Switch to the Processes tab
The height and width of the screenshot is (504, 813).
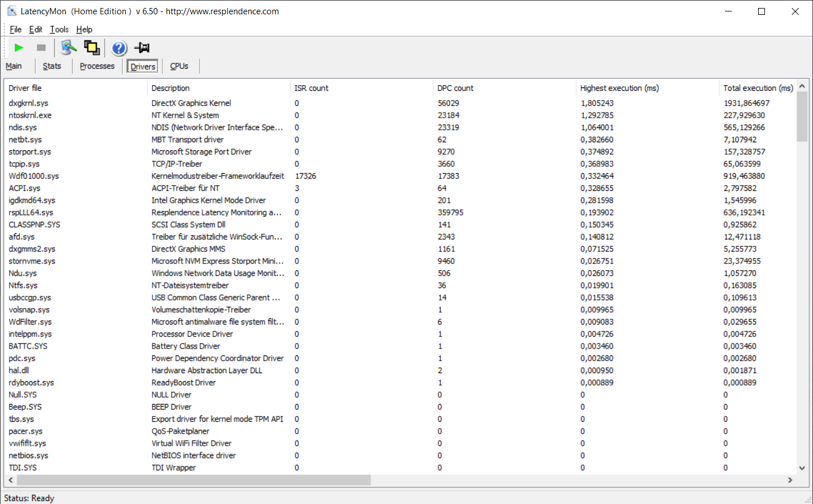tap(97, 66)
